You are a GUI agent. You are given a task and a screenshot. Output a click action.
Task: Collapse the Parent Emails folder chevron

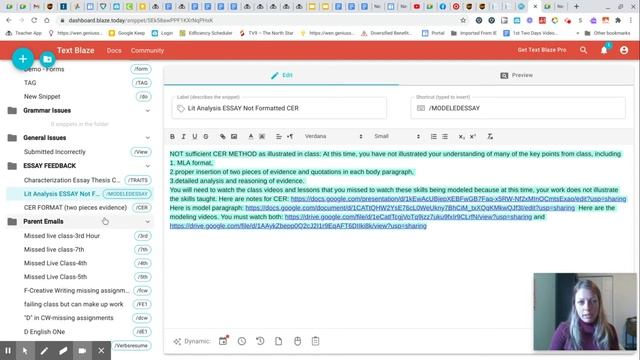148,222
